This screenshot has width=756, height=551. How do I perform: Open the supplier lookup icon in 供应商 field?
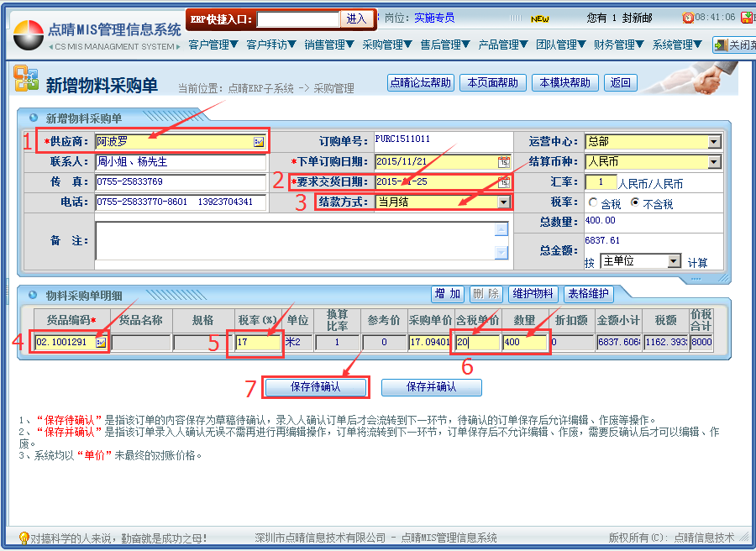coord(259,142)
